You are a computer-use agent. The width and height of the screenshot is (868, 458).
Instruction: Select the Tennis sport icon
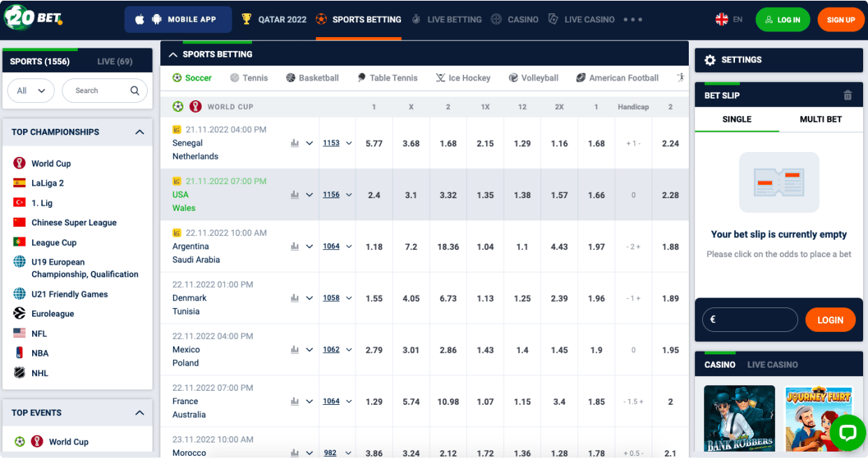234,78
